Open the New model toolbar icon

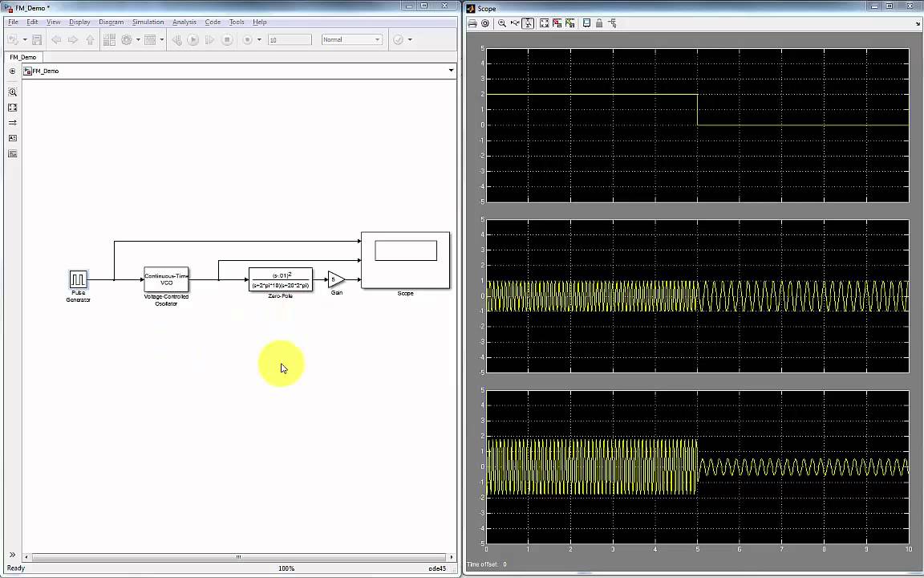(x=13, y=39)
